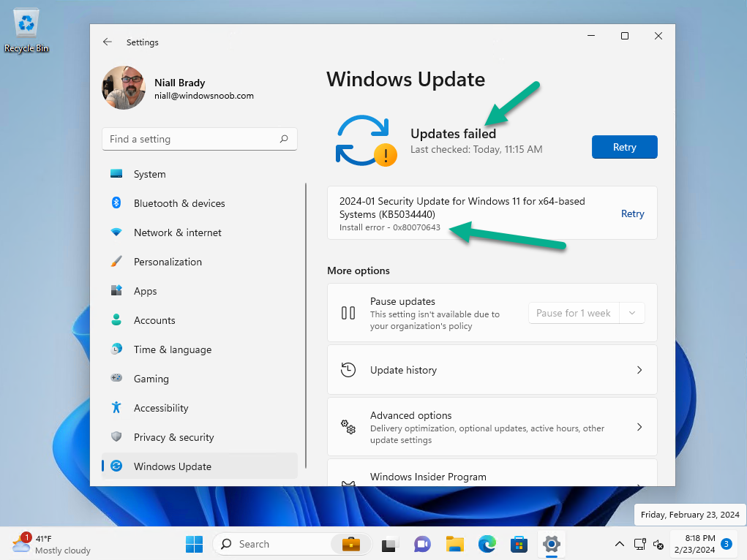Open Windows Insider Program
The width and height of the screenshot is (747, 560).
coord(492,473)
